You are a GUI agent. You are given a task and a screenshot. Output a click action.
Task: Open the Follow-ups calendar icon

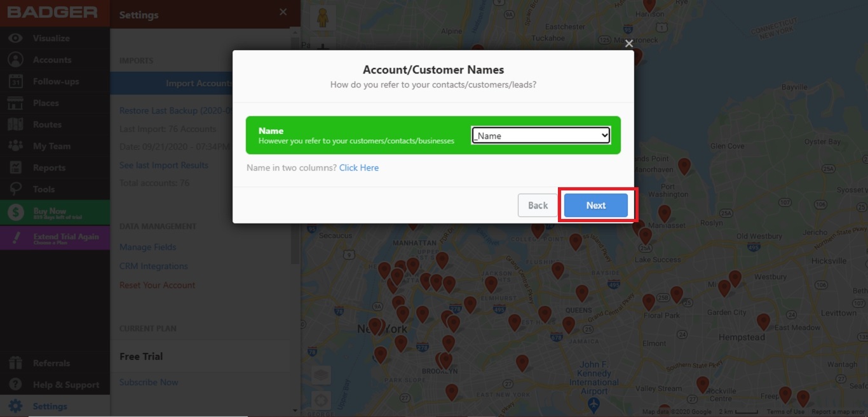click(x=15, y=81)
